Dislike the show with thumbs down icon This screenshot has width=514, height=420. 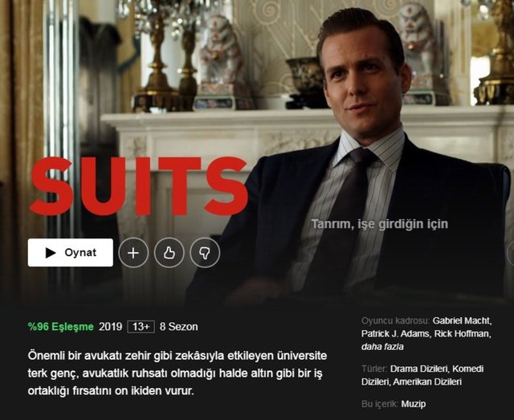click(x=205, y=253)
